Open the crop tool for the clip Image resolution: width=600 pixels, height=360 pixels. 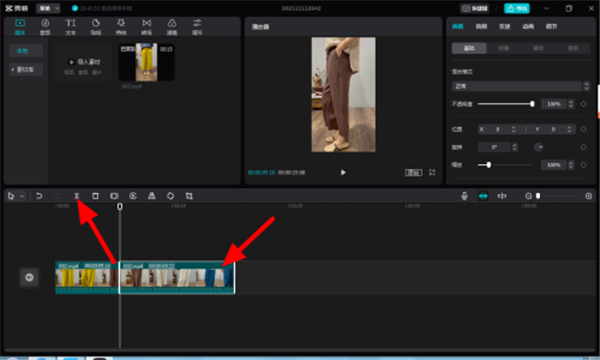click(x=189, y=196)
